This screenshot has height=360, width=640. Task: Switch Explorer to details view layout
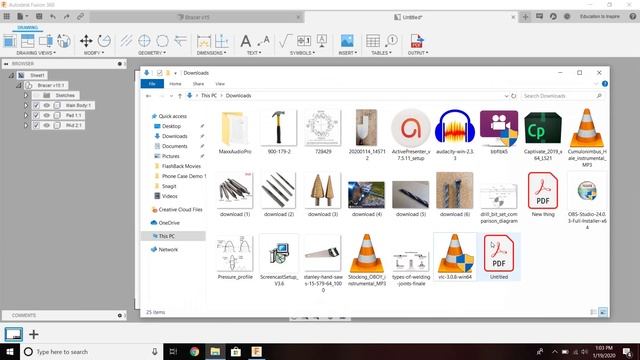(593, 312)
